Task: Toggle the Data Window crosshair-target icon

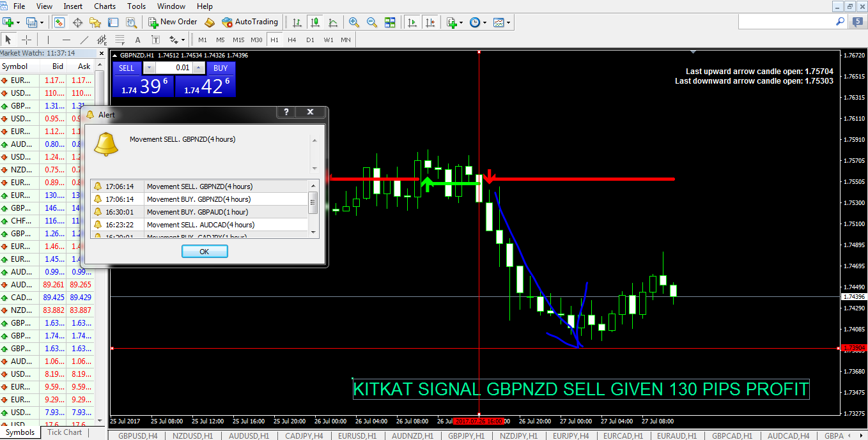Action: [78, 22]
